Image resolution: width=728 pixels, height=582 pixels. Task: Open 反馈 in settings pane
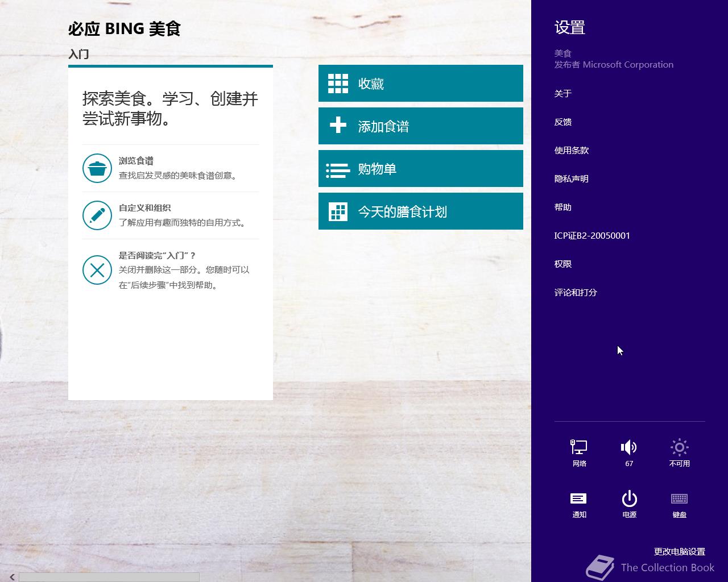[563, 122]
